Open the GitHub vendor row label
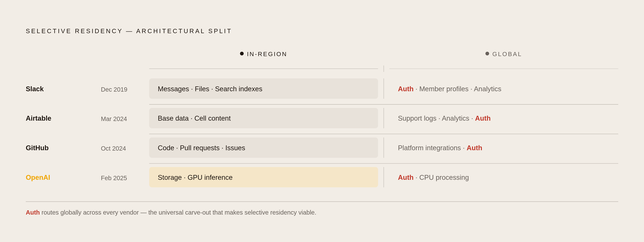This screenshot has width=644, height=242. (x=37, y=148)
